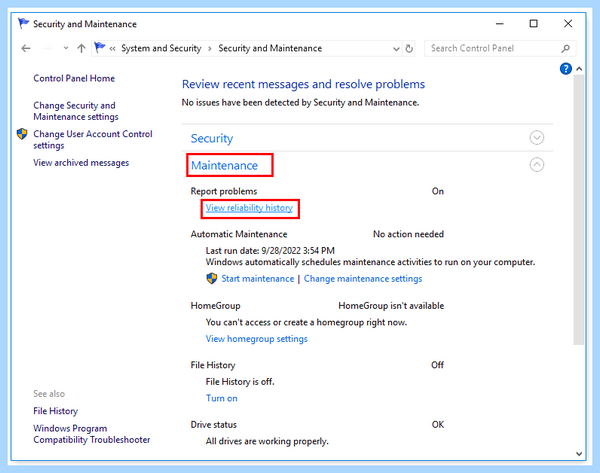Open Change maintenance settings

(x=363, y=279)
